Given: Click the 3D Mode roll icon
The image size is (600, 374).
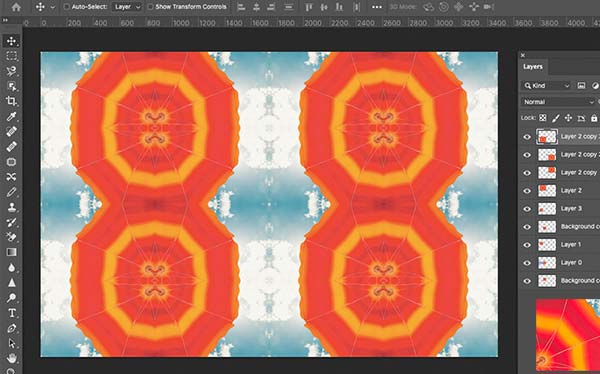Looking at the screenshot, I should pos(443,7).
